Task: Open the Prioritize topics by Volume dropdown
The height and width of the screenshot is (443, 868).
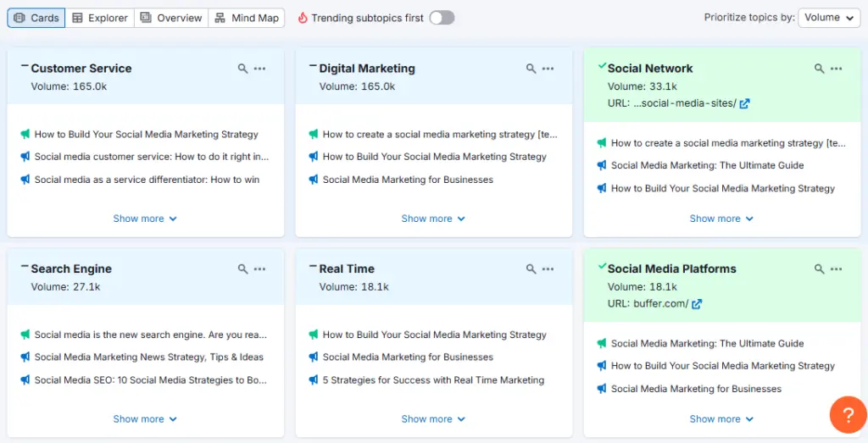Action: coord(829,18)
